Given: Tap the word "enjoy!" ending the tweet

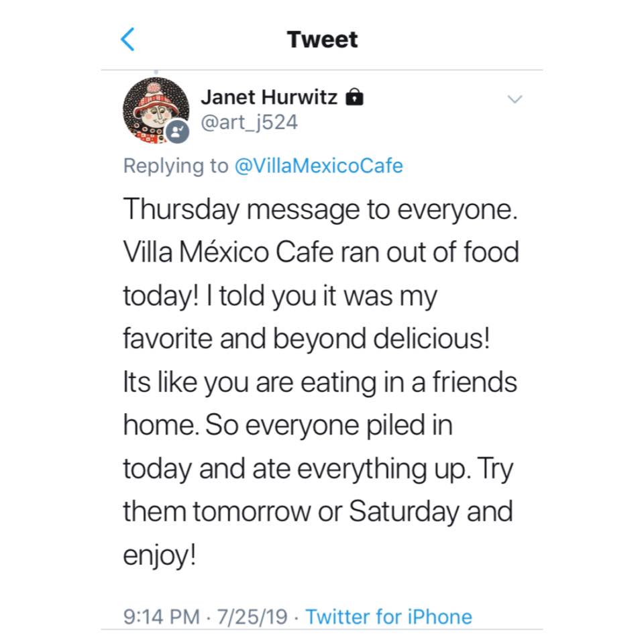Looking at the screenshot, I should (x=160, y=555).
